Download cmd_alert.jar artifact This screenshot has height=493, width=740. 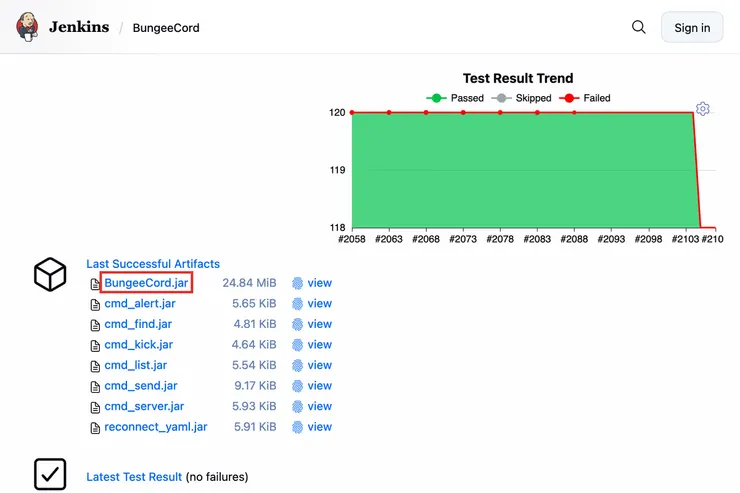140,303
